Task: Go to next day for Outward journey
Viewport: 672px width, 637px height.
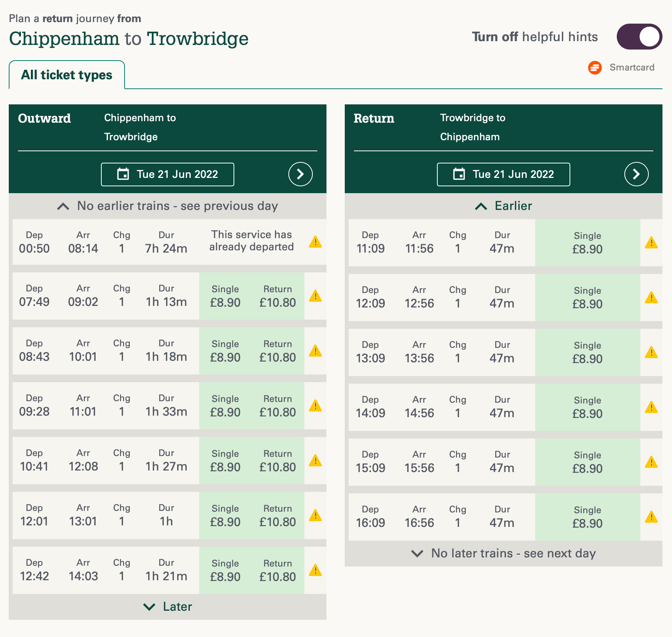Action: click(x=300, y=174)
